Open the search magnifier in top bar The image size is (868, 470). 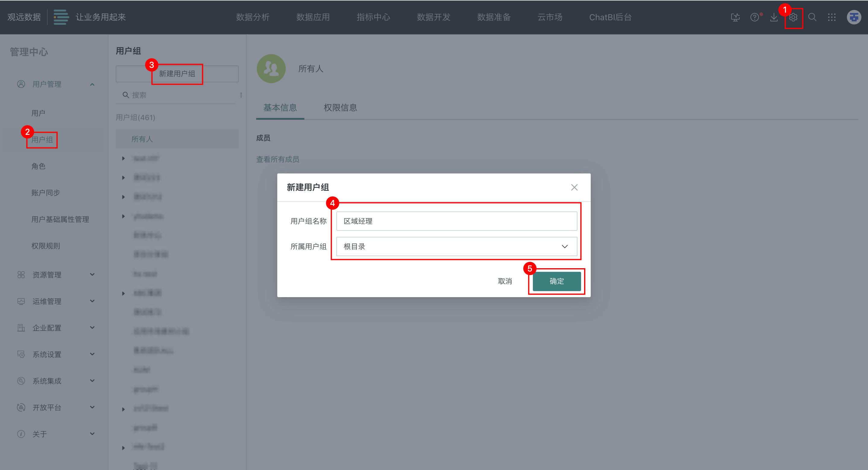pyautogui.click(x=813, y=17)
